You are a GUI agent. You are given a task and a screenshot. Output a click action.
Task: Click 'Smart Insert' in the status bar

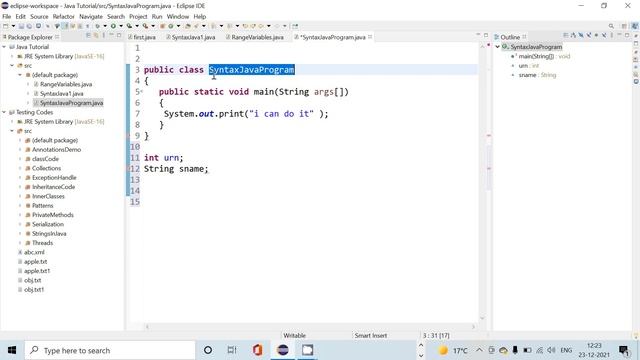[x=371, y=336]
